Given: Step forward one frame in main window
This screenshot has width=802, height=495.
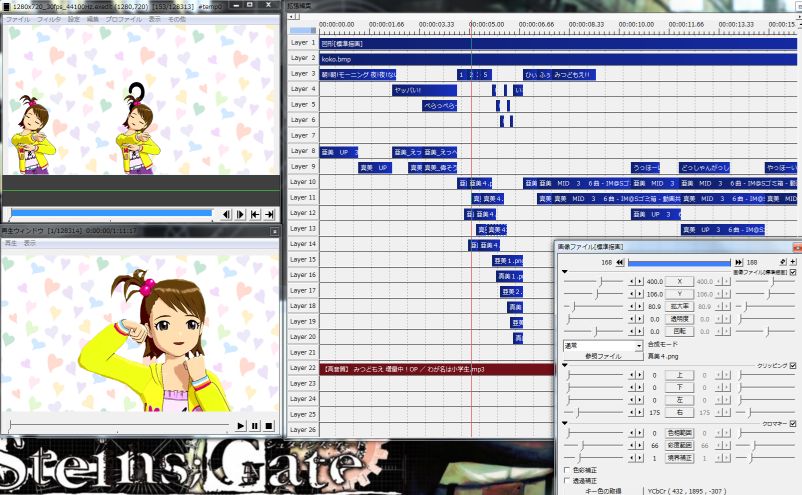Looking at the screenshot, I should (240, 215).
